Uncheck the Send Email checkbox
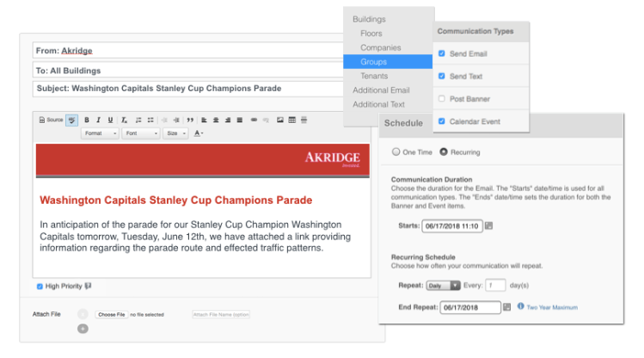The image size is (644, 358). click(441, 53)
